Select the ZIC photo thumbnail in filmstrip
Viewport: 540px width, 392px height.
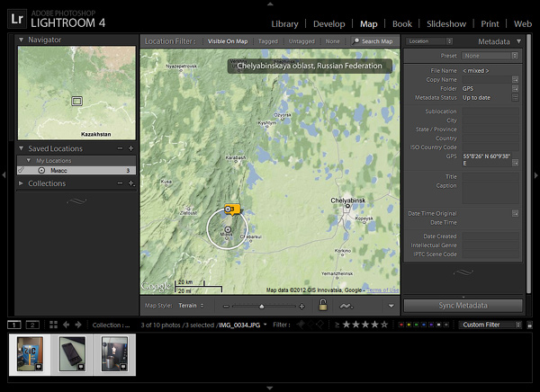coord(30,354)
